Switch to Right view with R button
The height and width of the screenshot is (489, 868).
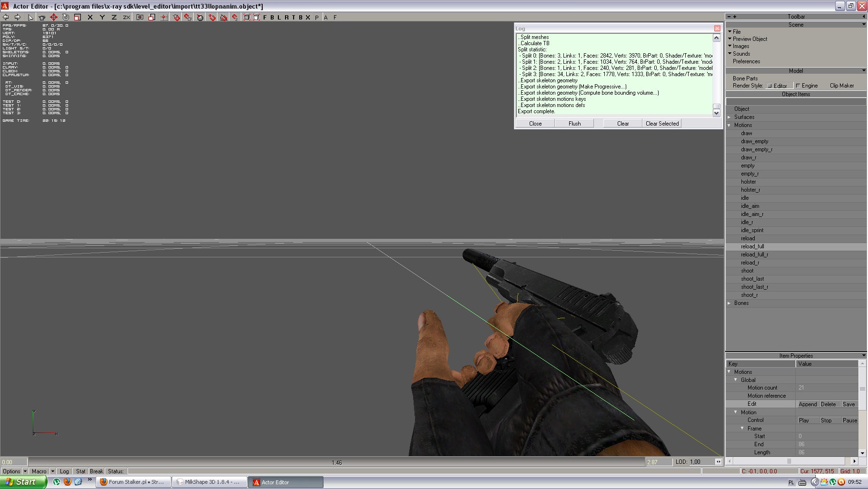tap(286, 17)
